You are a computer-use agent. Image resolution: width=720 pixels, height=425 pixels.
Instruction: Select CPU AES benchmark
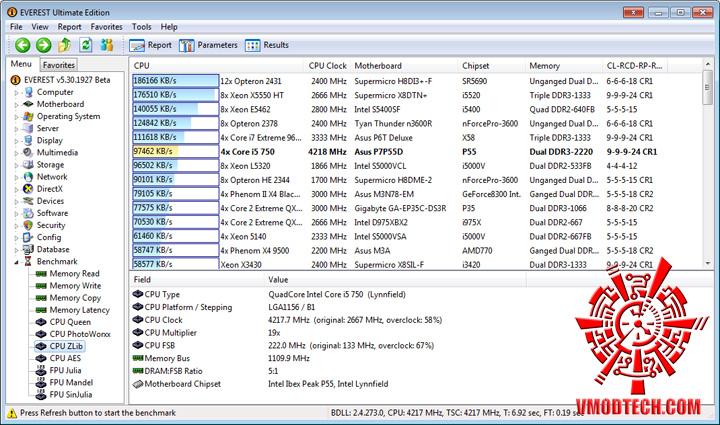[x=65, y=358]
